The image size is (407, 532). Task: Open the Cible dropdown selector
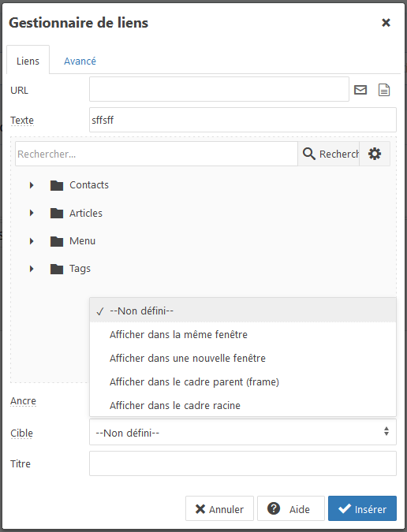pos(243,432)
